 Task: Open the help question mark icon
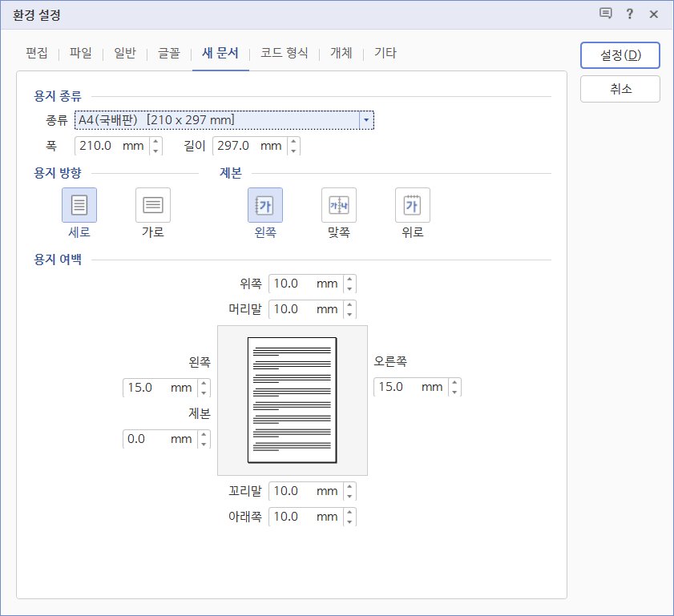coord(630,14)
